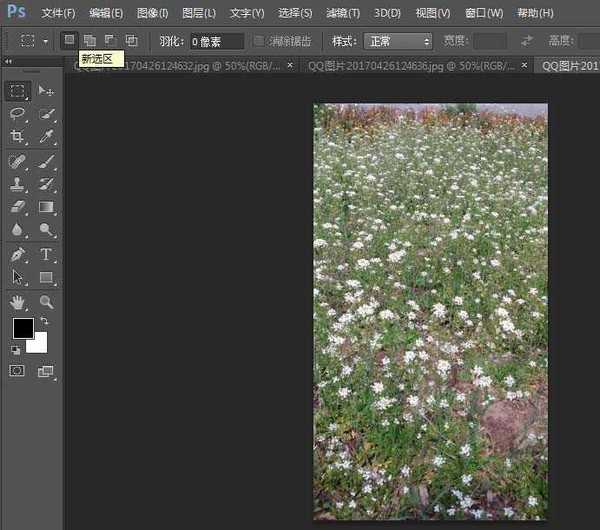Open the 样式 style dropdown
The height and width of the screenshot is (530, 600).
point(398,41)
